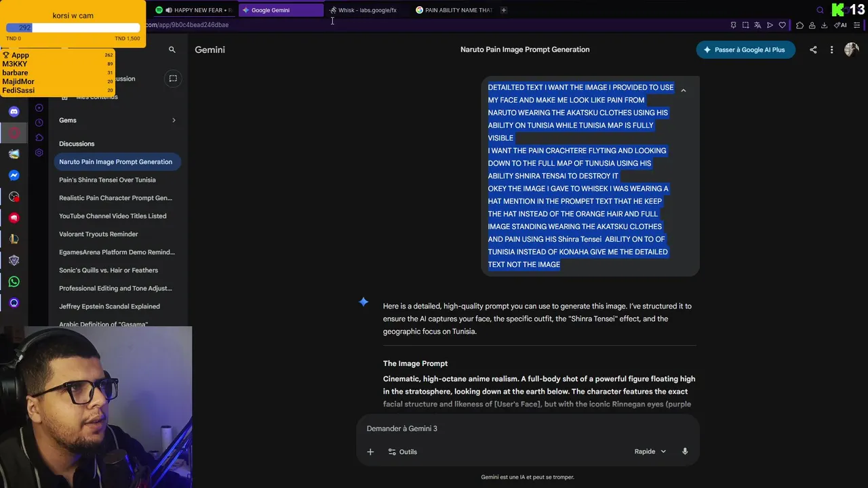Click the Discussions section label
Screen dimensions: 868x488
pyautogui.click(x=77, y=144)
